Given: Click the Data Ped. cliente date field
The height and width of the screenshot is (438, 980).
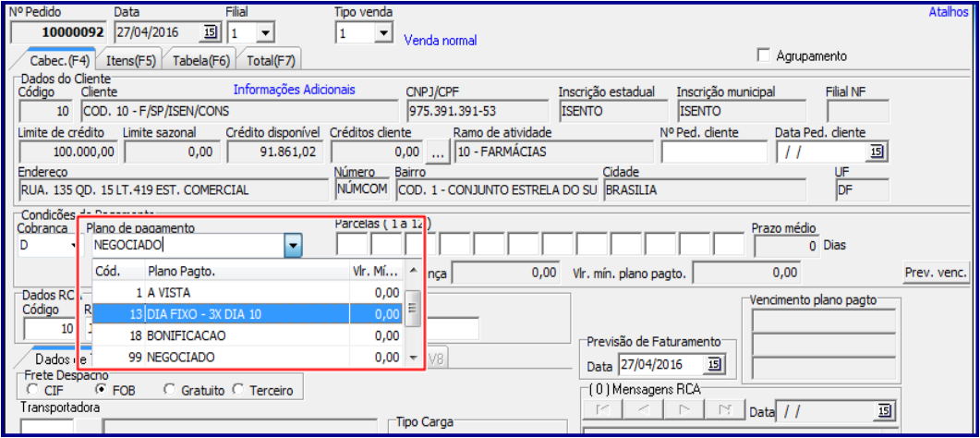Looking at the screenshot, I should [x=822, y=152].
